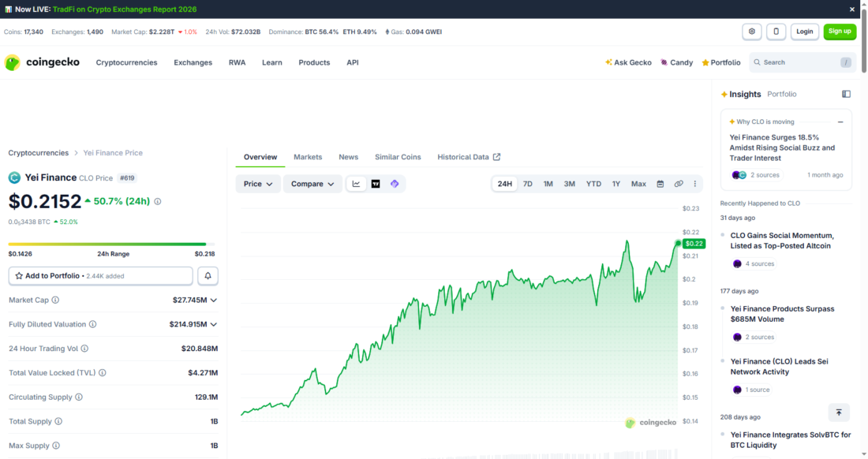Copy chart link via chain icon
This screenshot has width=868, height=459.
point(678,185)
